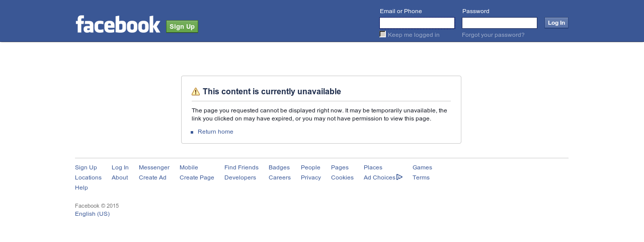644x242 pixels.
Task: Open the Privacy footer link
Action: coord(311,177)
